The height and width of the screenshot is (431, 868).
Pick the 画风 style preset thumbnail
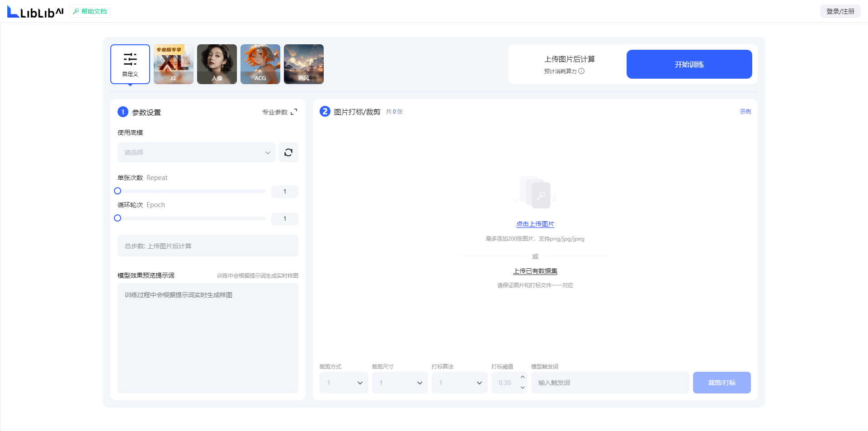point(304,64)
